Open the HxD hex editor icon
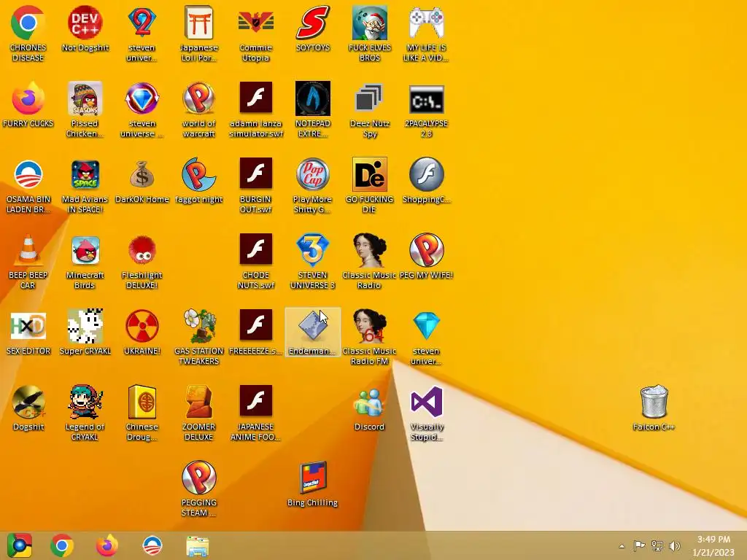 coord(28,326)
